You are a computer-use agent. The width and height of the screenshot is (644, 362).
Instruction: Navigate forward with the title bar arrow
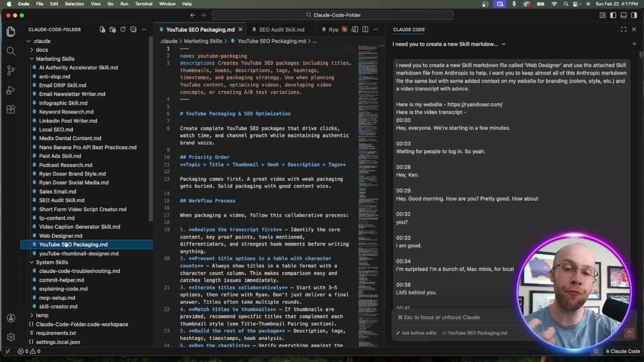[203, 15]
